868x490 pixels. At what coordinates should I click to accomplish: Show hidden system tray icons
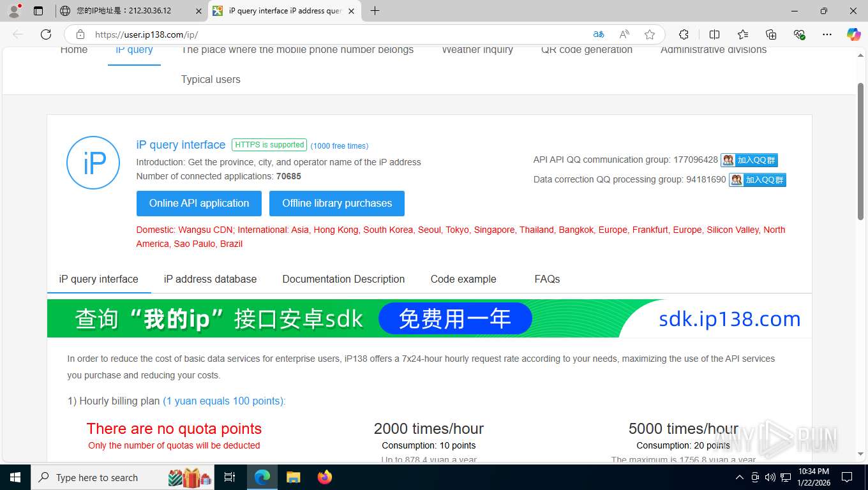[x=740, y=477]
